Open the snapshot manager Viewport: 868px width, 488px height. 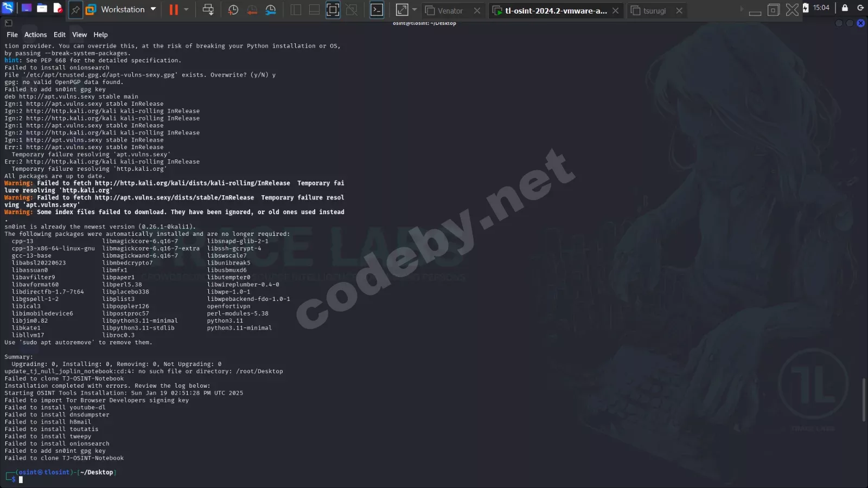[x=271, y=9]
